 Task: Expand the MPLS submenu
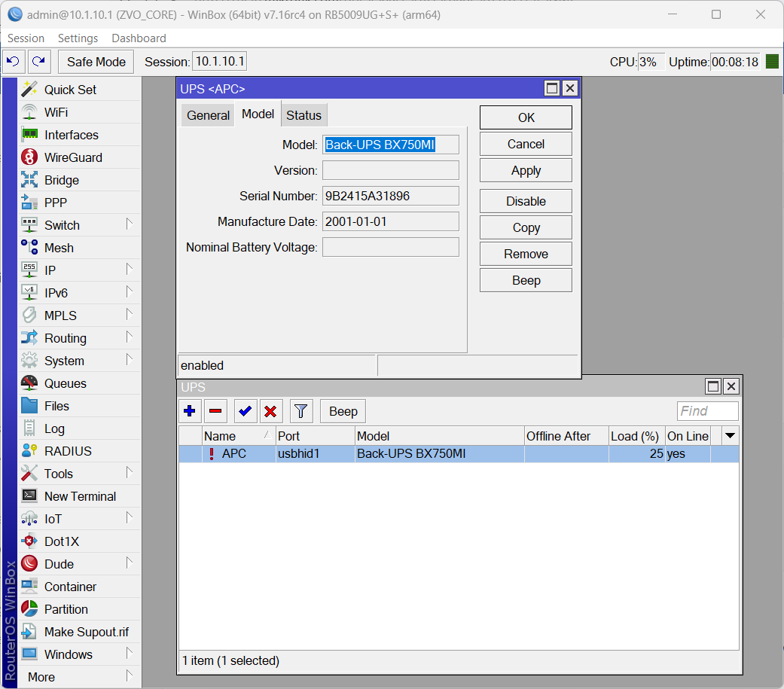129,315
